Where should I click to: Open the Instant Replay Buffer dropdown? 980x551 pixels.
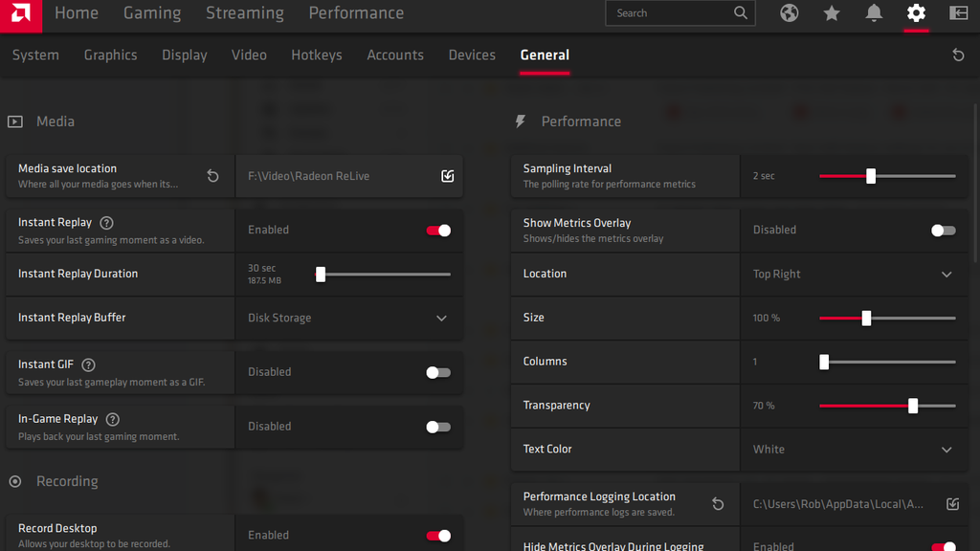(441, 318)
